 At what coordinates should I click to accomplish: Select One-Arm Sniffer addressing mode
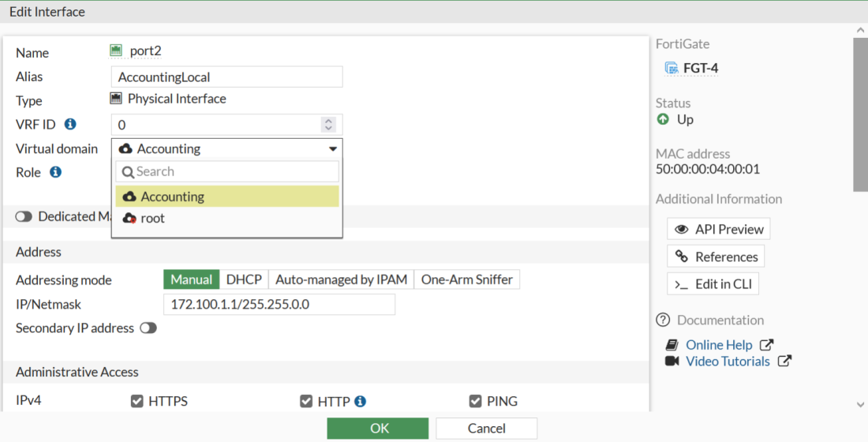(x=466, y=279)
